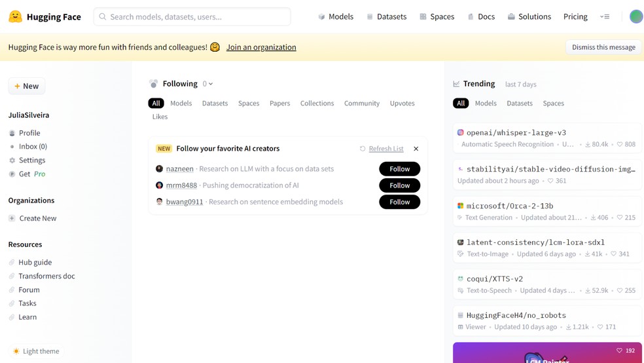Viewport: 644px width, 363px height.
Task: Select Spaces filter in Trending
Action: (553, 103)
